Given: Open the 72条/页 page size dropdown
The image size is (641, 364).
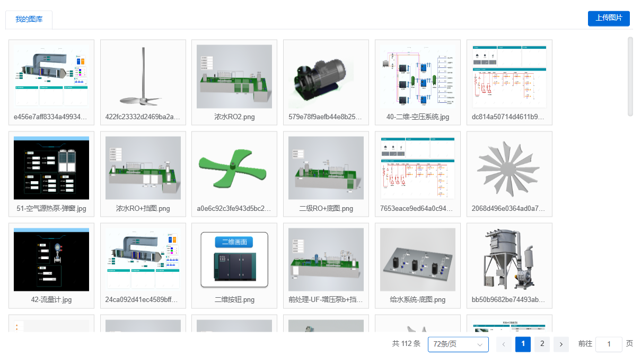Looking at the screenshot, I should pyautogui.click(x=458, y=344).
